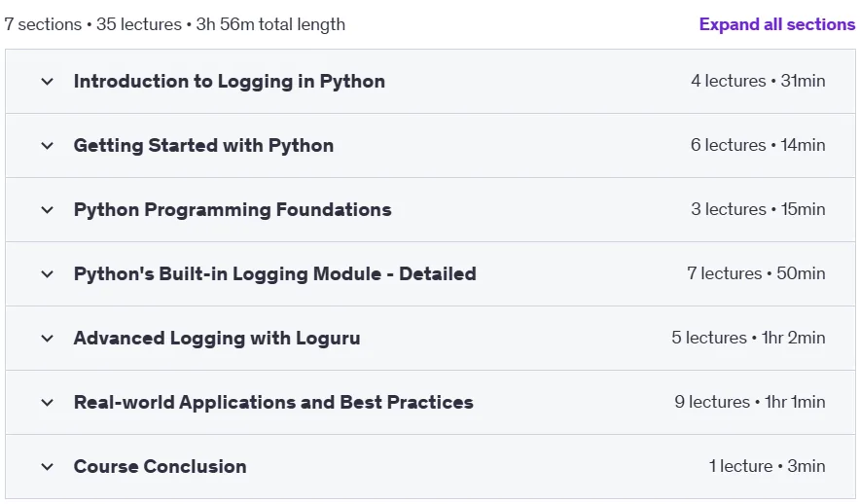860x504 pixels.
Task: Expand chevron for Real-world Applications and Best Practices
Action: (47, 403)
